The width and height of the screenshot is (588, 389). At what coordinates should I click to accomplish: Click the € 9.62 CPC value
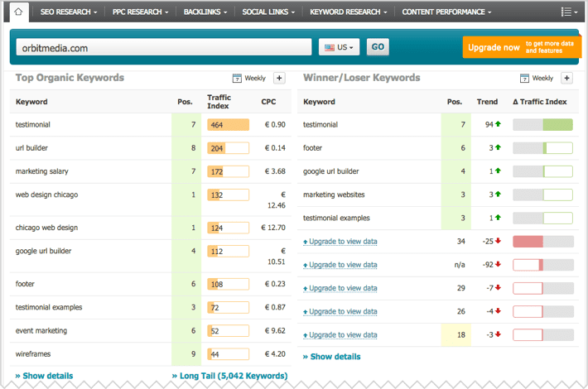click(275, 330)
